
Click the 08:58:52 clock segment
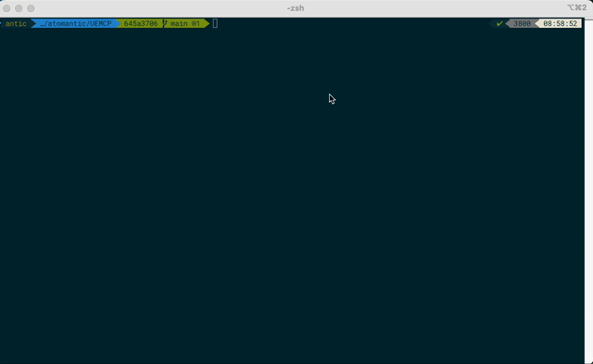coord(560,23)
